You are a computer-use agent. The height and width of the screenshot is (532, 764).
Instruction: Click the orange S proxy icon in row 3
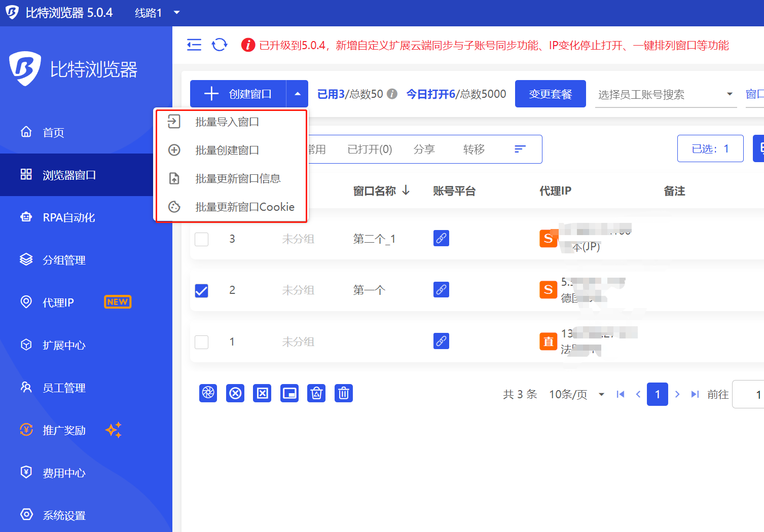[548, 238]
